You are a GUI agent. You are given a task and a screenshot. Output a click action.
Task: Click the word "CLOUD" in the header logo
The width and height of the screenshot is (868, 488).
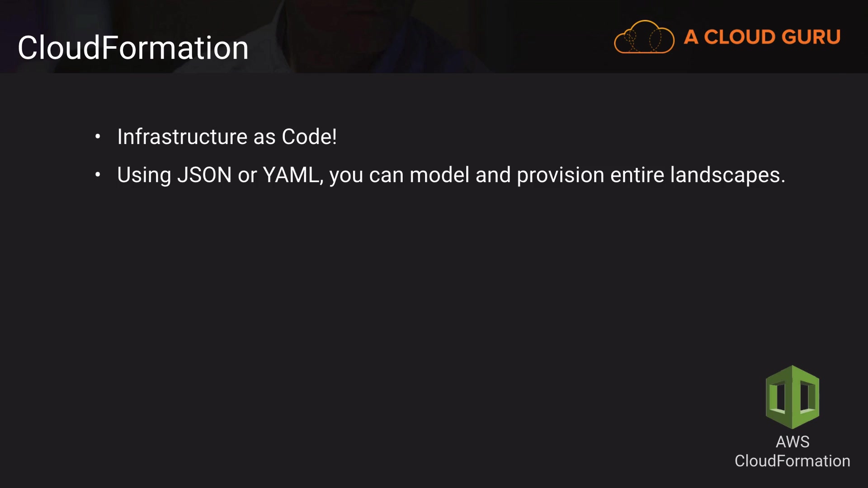tap(740, 37)
